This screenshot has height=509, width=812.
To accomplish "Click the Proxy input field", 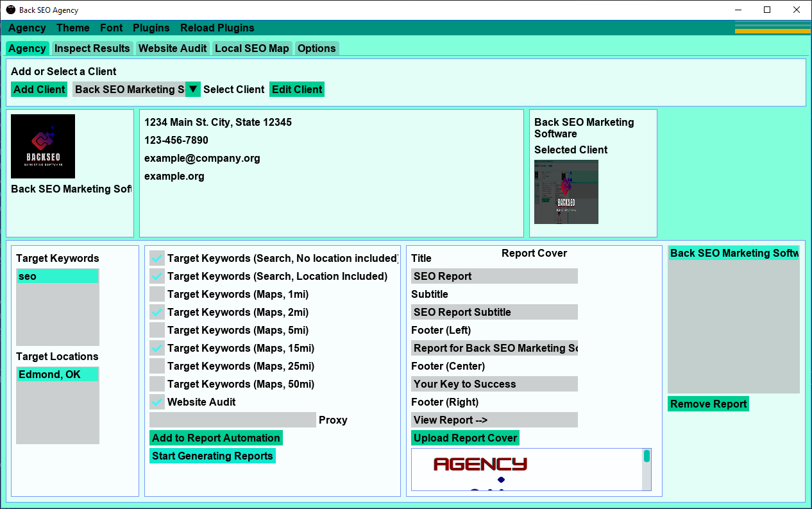I will point(233,420).
